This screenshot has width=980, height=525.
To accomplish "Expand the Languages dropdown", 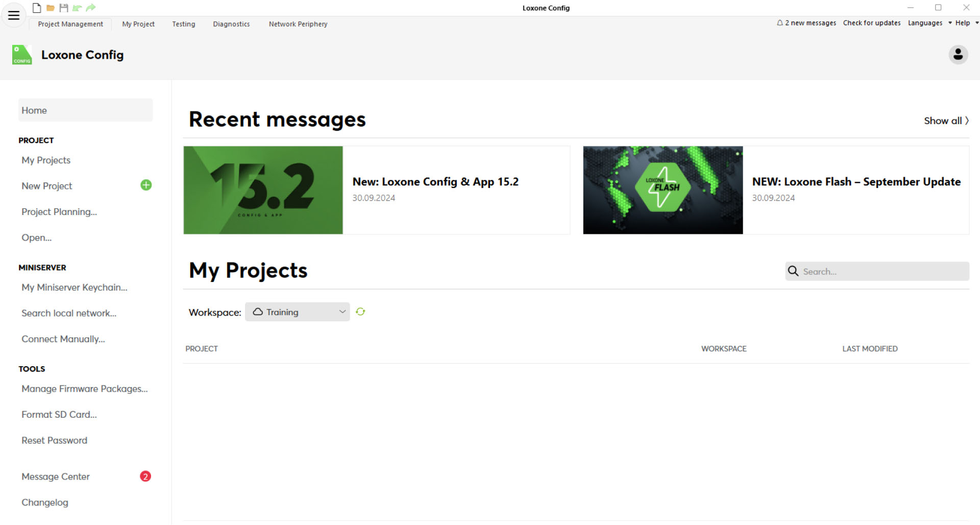I will pyautogui.click(x=928, y=22).
